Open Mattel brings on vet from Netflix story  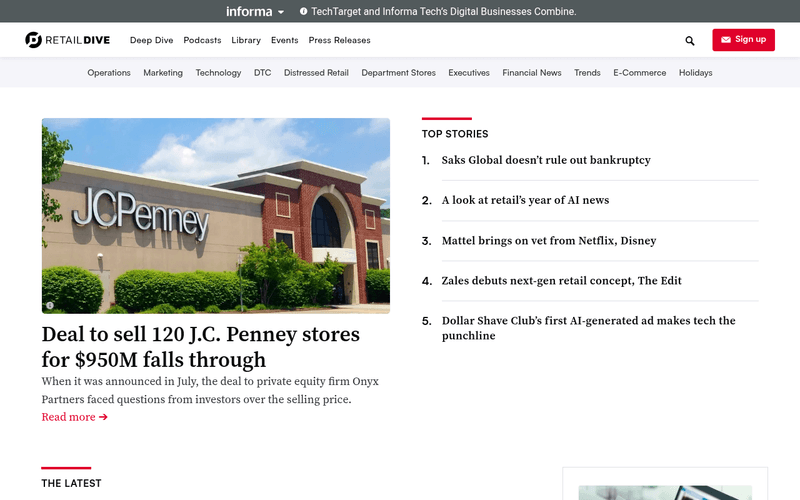coord(549,240)
